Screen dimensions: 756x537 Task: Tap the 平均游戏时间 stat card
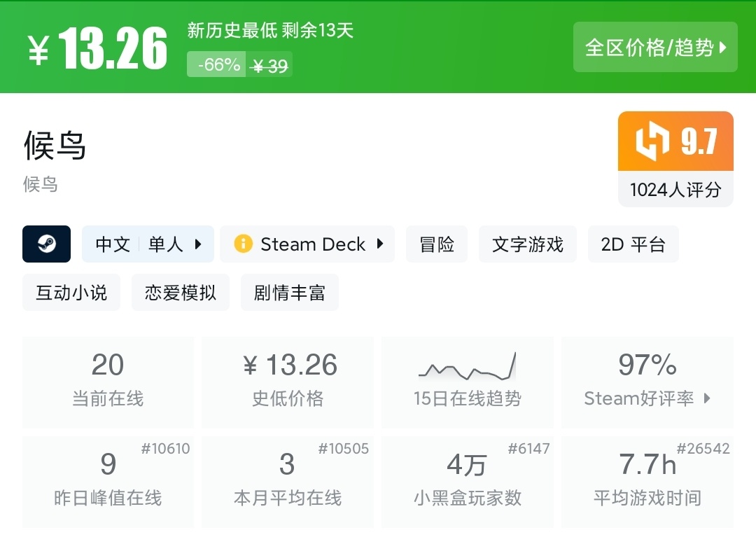pos(647,481)
